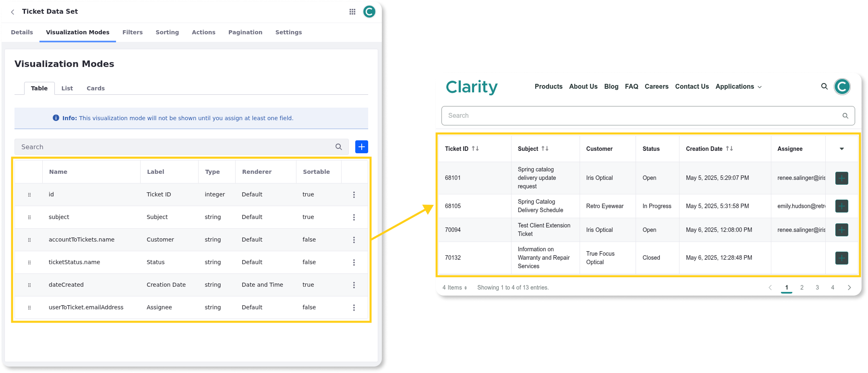The image size is (868, 373).
Task: Click the blue plus button to add a field
Action: pos(361,147)
